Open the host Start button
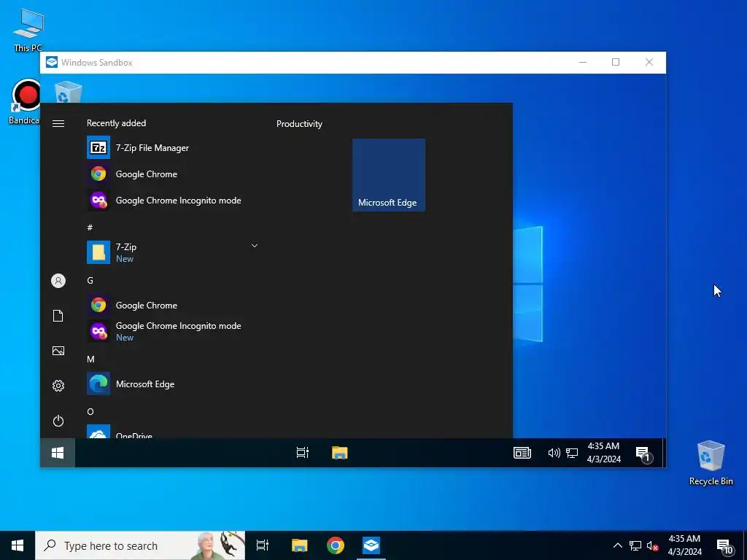The image size is (747, 560). tap(18, 545)
